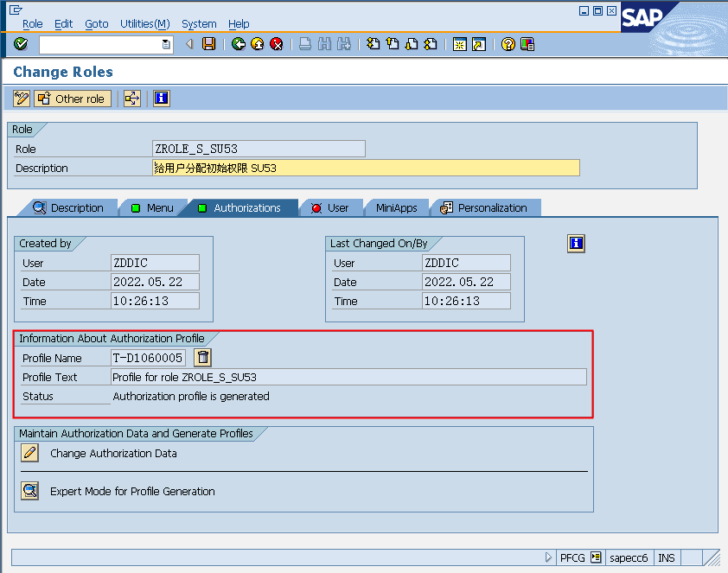Click the small triangle to hide standard toolbar field
Image resolution: width=728 pixels, height=573 pixels.
pos(189,44)
